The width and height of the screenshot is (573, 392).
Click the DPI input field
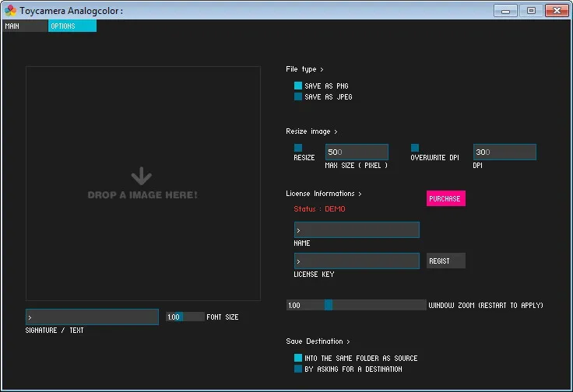[504, 152]
